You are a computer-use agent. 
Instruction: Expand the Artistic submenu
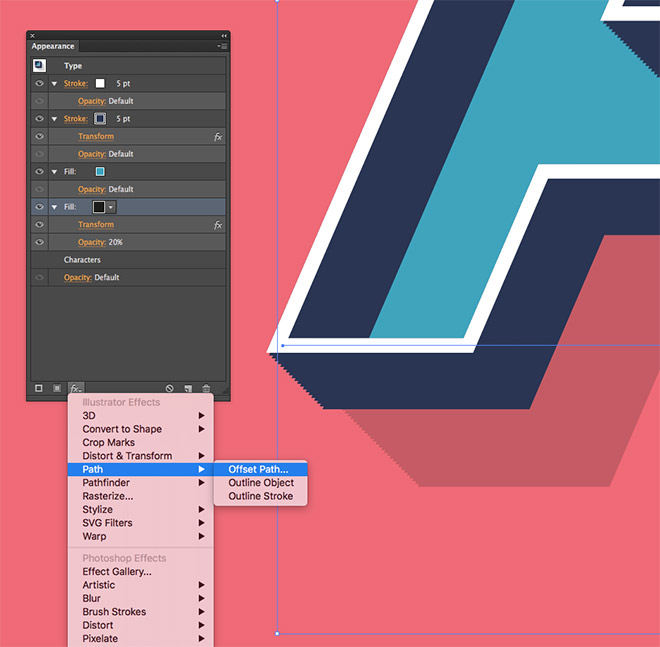coord(141,585)
